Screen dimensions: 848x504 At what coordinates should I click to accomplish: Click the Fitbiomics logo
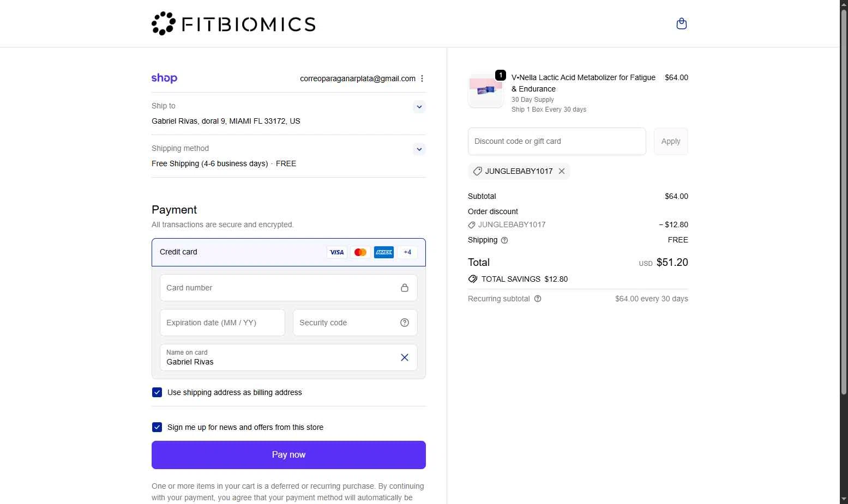(233, 23)
